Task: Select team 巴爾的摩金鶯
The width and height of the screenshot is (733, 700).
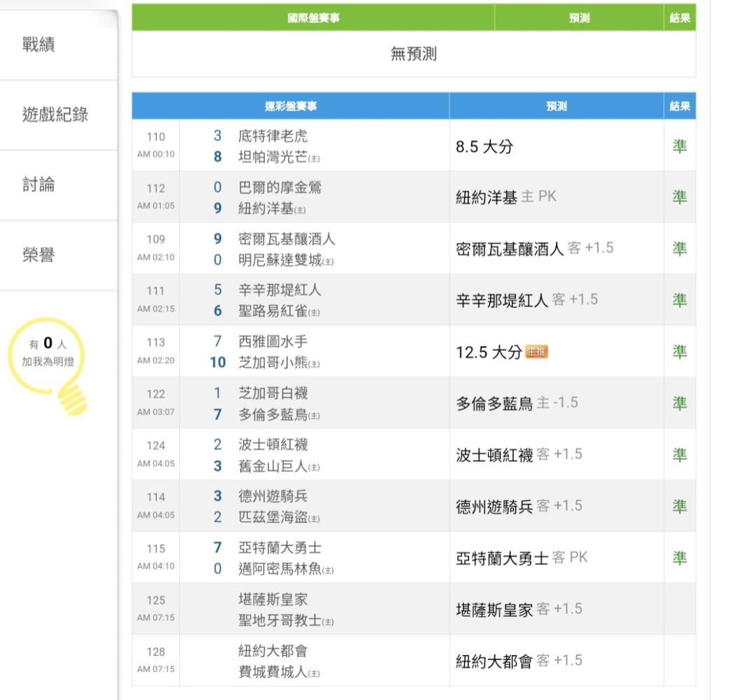Action: 280,188
